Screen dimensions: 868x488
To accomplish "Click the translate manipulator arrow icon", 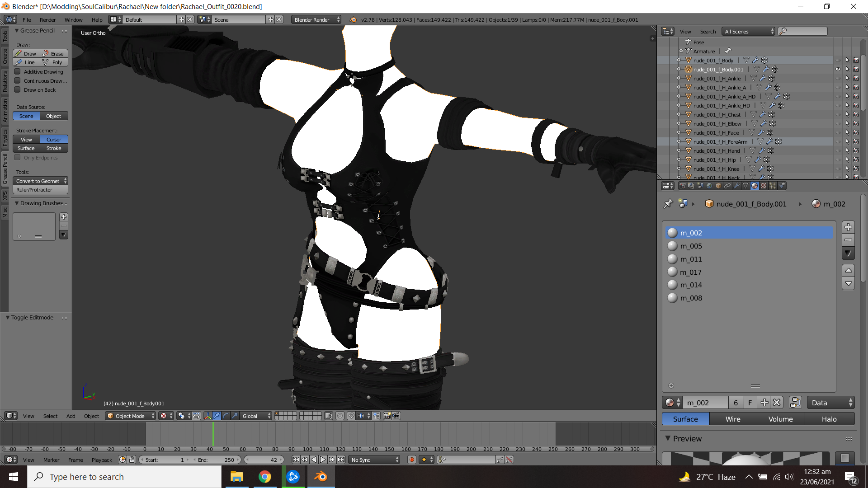I will (217, 416).
